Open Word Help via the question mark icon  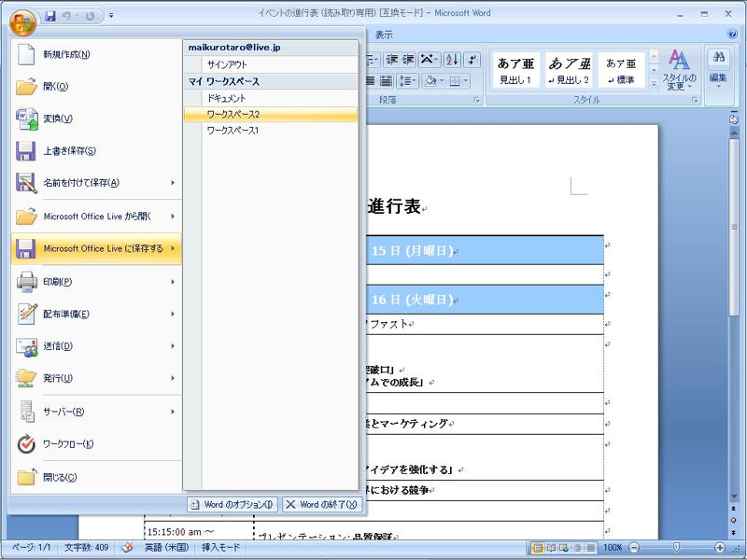[x=732, y=34]
